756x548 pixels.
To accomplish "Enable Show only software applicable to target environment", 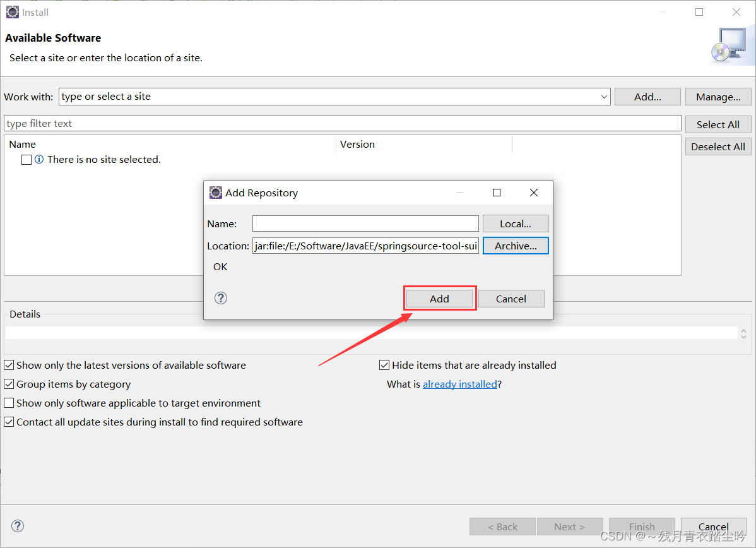I will tap(9, 403).
